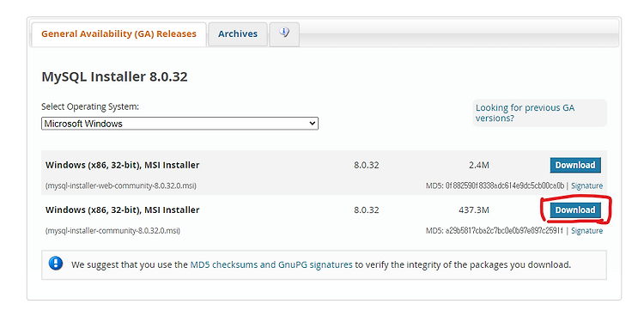Click the Select Operating System label
Viewport: 644px width, 322px height.
pyautogui.click(x=90, y=106)
